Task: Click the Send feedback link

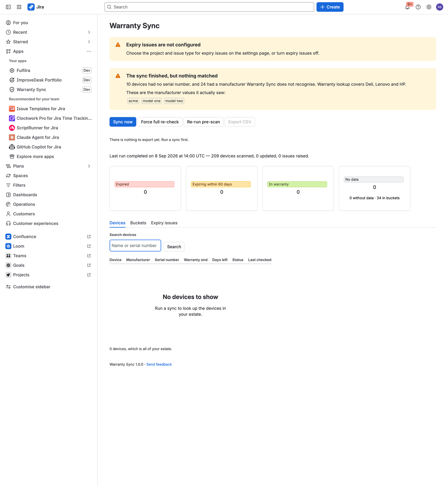Action: click(159, 364)
